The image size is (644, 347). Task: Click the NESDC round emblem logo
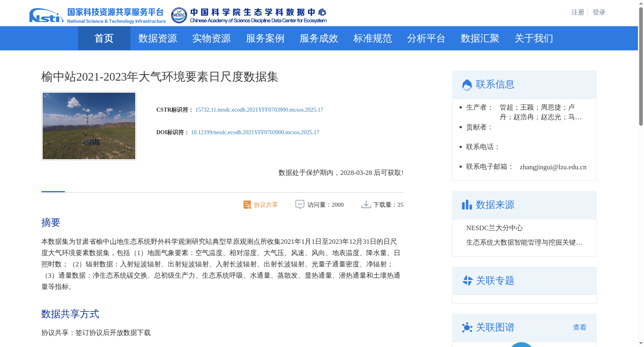pos(179,15)
